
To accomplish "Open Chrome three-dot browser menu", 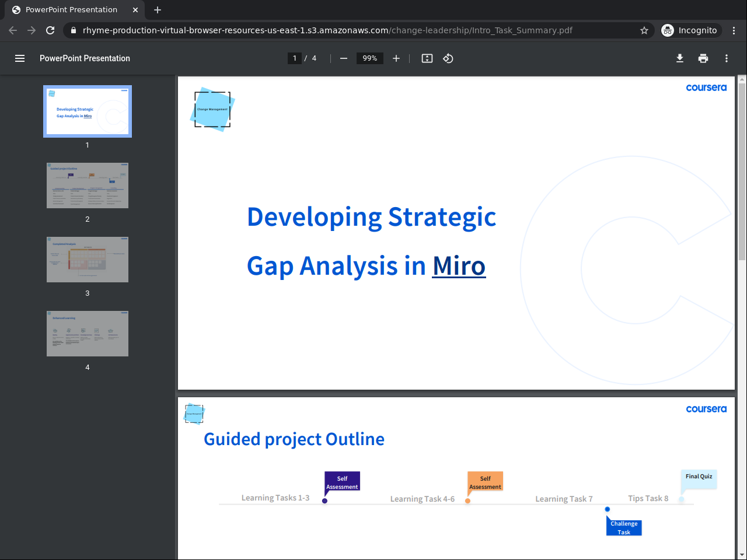I will tap(734, 30).
